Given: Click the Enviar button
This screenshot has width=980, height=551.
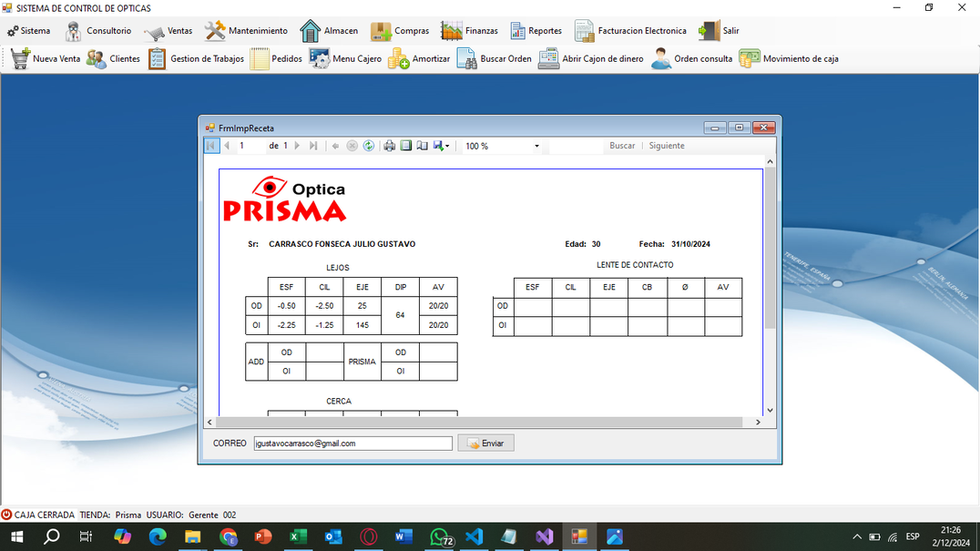Looking at the screenshot, I should (485, 443).
